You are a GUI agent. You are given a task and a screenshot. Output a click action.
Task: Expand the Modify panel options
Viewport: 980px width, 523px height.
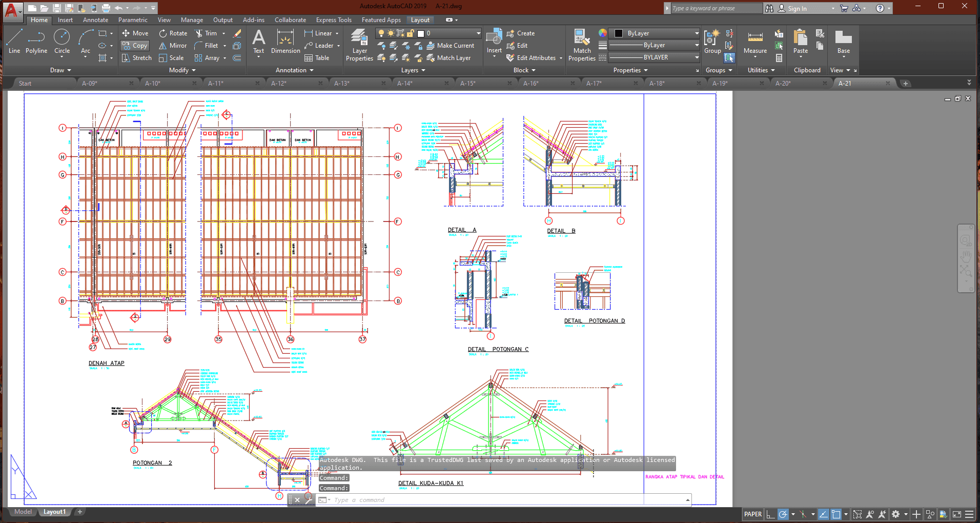click(182, 70)
